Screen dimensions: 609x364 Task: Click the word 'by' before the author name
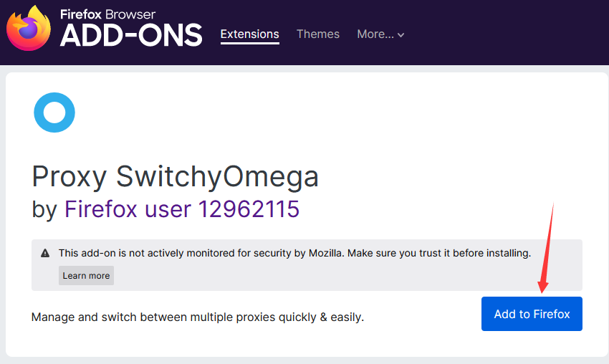(x=44, y=210)
